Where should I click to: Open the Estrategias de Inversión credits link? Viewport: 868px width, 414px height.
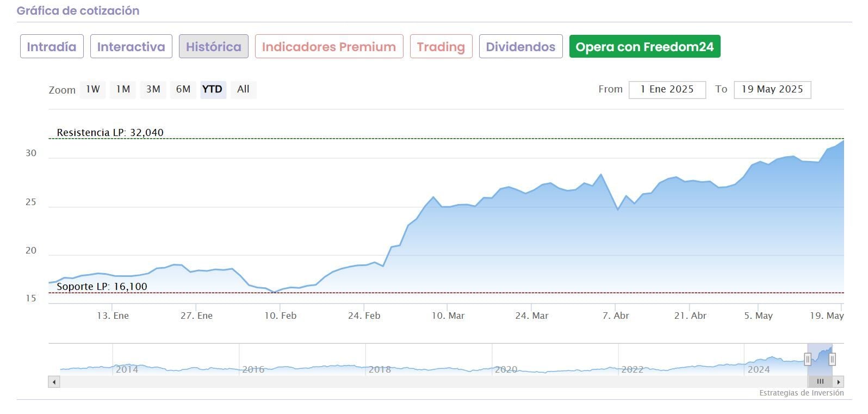coord(801,393)
